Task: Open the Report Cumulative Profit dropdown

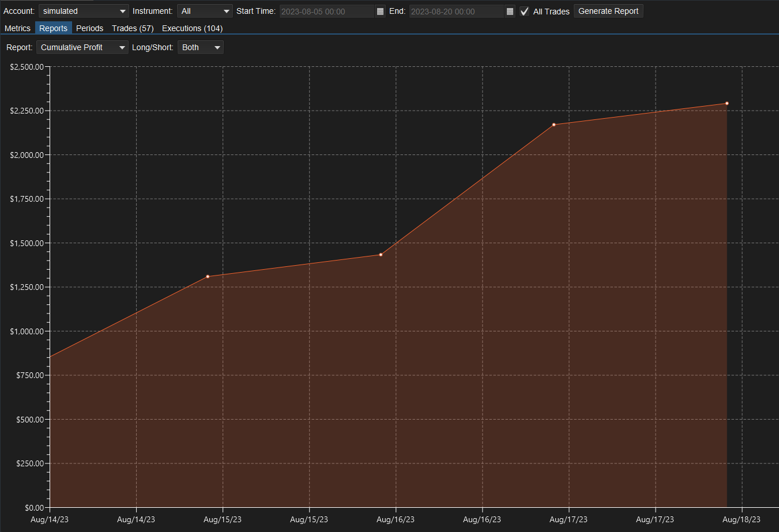Action: click(x=82, y=47)
